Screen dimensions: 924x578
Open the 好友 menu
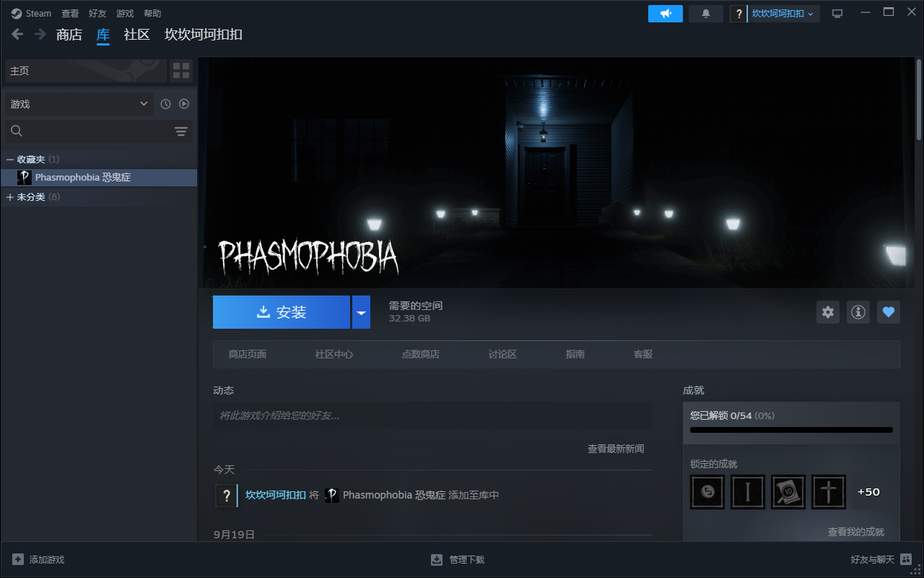coord(97,14)
